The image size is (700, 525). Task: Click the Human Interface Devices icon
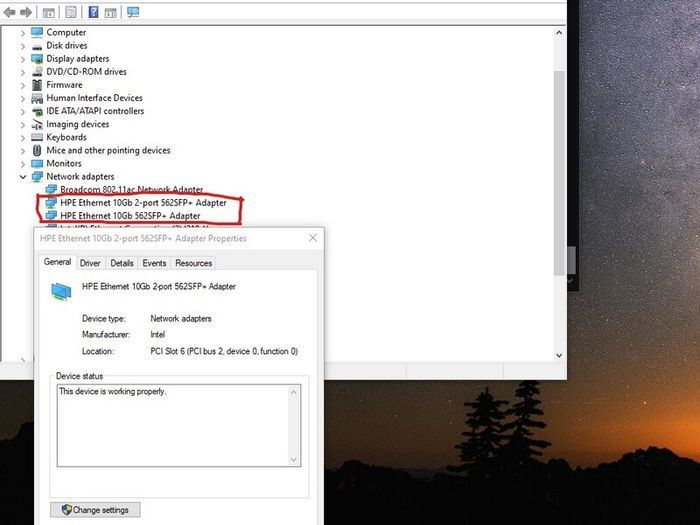coord(37,98)
